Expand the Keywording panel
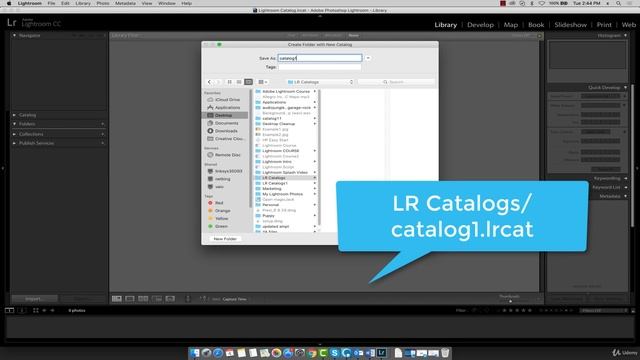Screen dimensions: 640x360 click(x=626, y=178)
